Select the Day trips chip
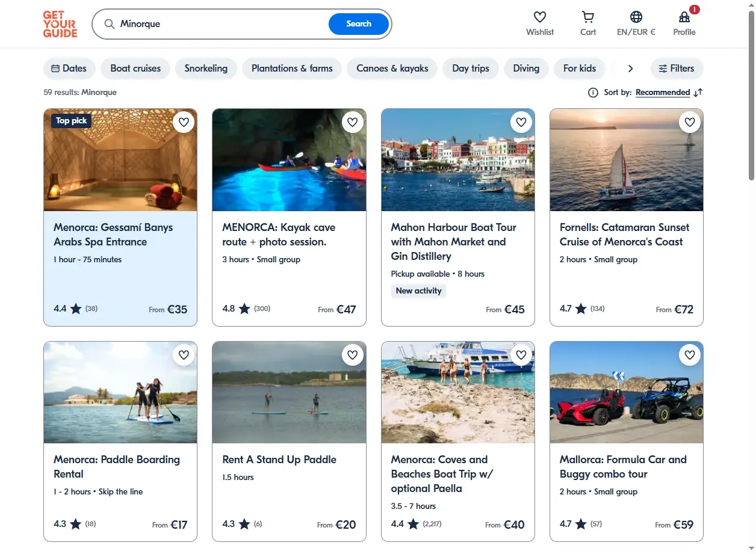This screenshot has width=756, height=554. tap(471, 69)
